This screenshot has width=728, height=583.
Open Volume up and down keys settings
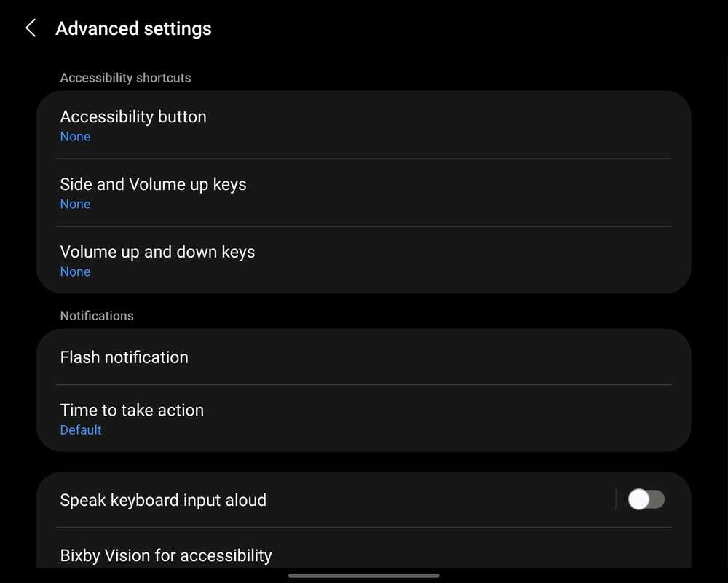[157, 252]
